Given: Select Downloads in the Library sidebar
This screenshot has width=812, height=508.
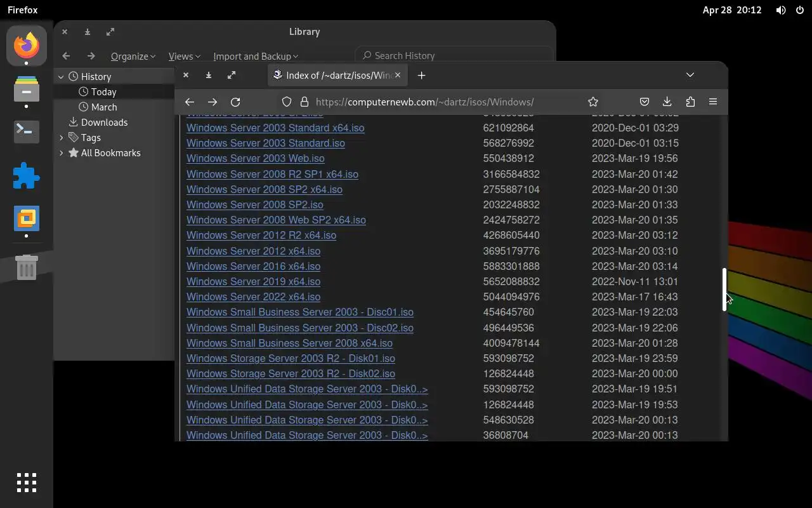Looking at the screenshot, I should point(104,122).
